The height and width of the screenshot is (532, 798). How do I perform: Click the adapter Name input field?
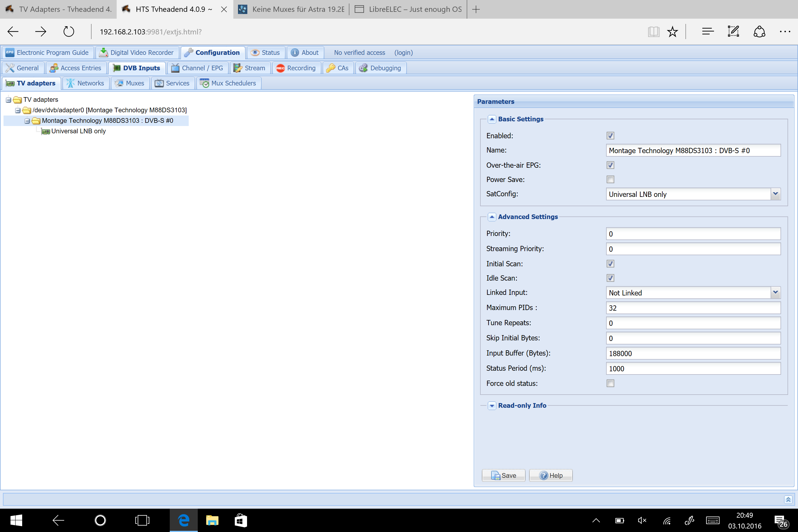[x=693, y=150]
